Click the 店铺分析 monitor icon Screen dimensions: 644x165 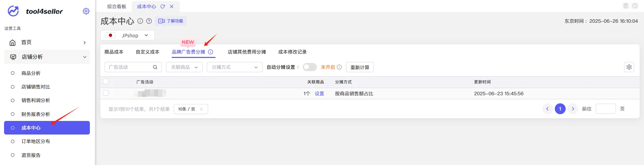point(13,57)
